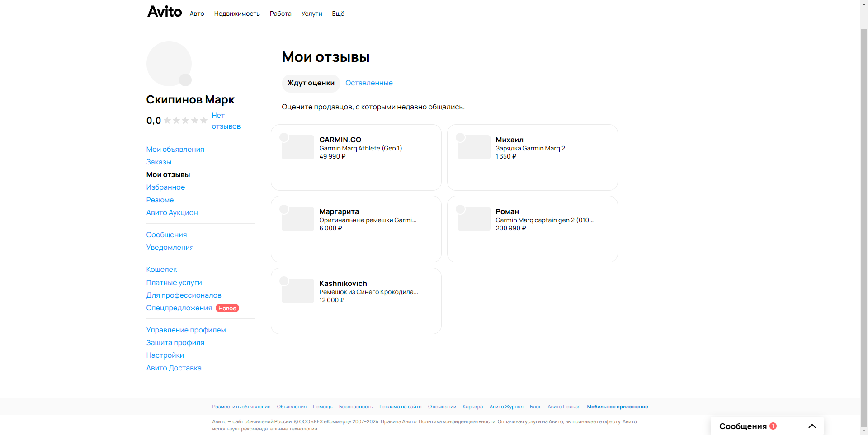The height and width of the screenshot is (435, 868).
Task: Click footer link Авито Польза
Action: [564, 407]
